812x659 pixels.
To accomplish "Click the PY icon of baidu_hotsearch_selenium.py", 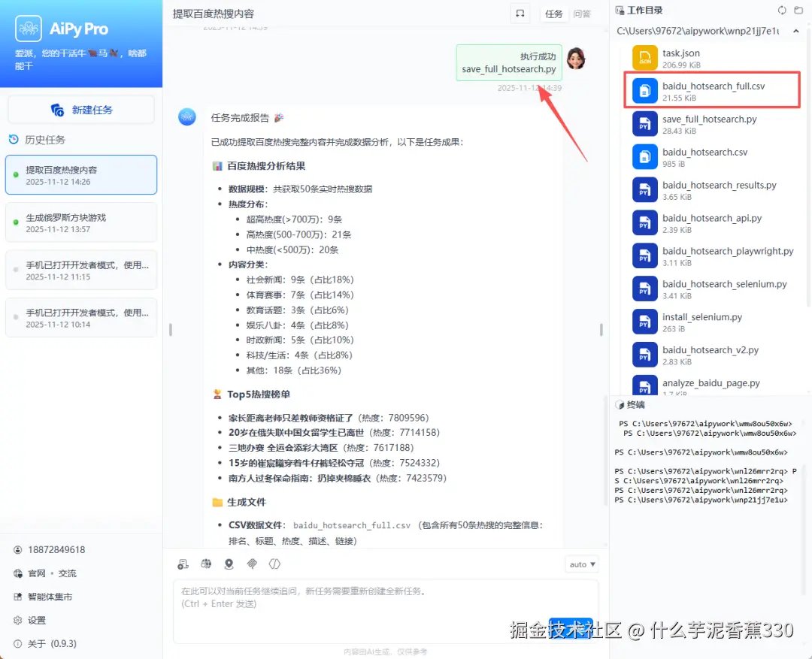I will [645, 289].
